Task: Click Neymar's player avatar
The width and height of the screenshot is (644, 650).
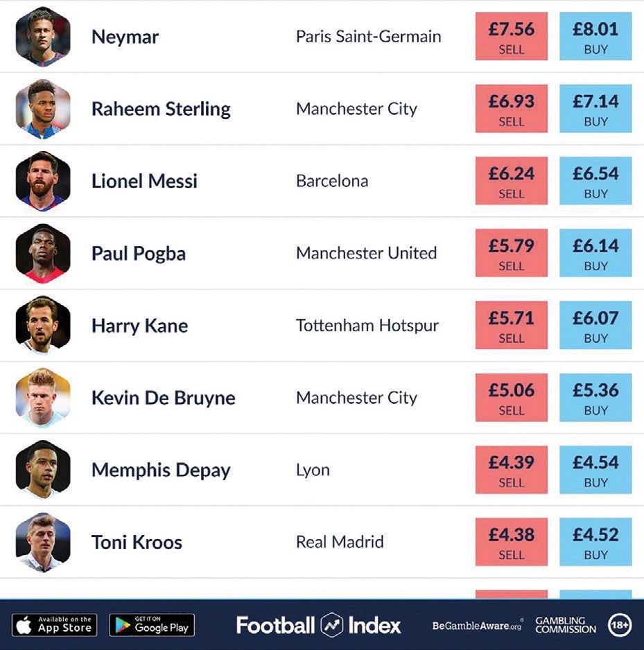Action: point(43,37)
